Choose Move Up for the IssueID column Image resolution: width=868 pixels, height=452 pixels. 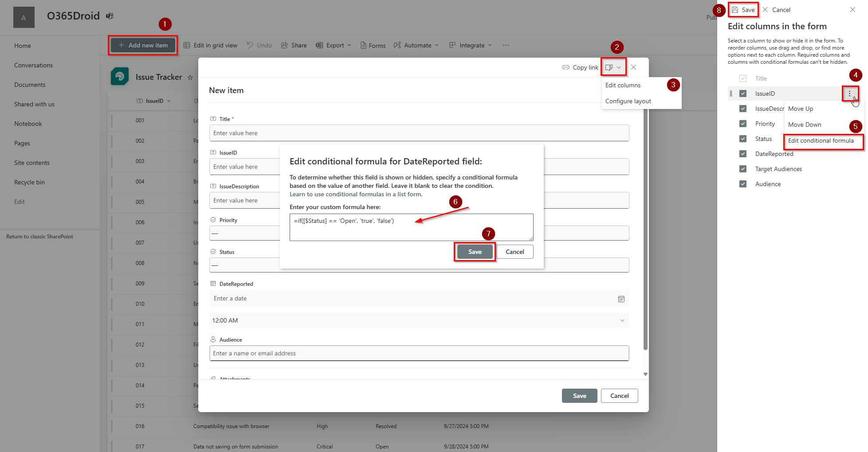[800, 109]
